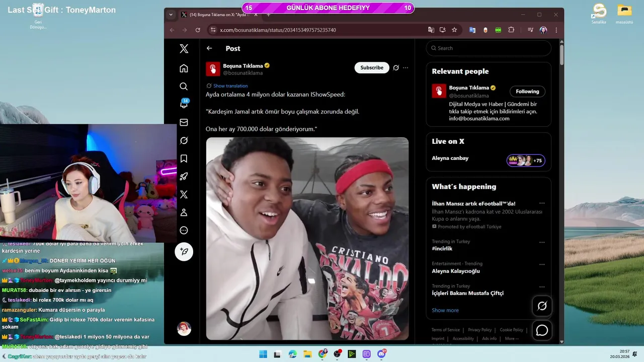Open Chrome extensions puzzle icon
644x362 pixels.
click(x=511, y=30)
